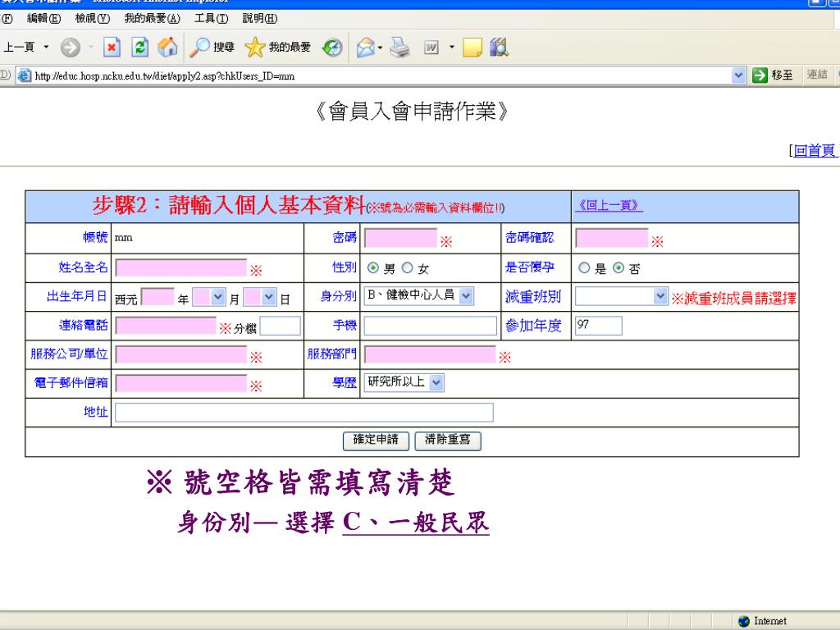This screenshot has height=630, width=840.
Task: Open the Mail icon dropdown arrow
Action: 380,48
